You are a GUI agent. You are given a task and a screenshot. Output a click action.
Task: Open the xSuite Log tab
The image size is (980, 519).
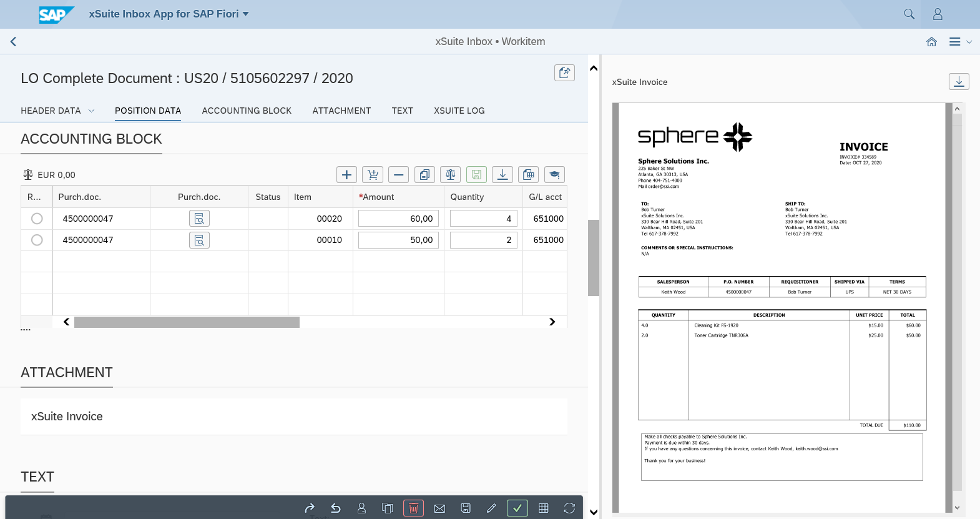pyautogui.click(x=459, y=111)
